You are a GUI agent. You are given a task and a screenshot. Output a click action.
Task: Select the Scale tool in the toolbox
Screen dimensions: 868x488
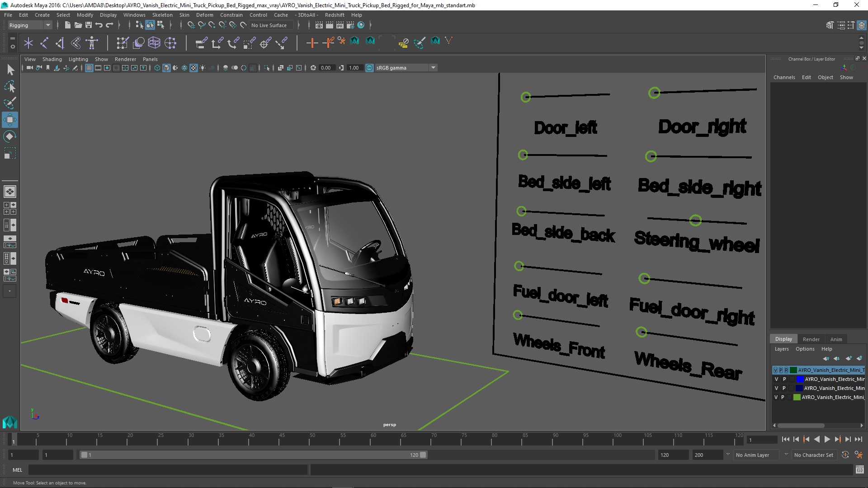pos(9,153)
